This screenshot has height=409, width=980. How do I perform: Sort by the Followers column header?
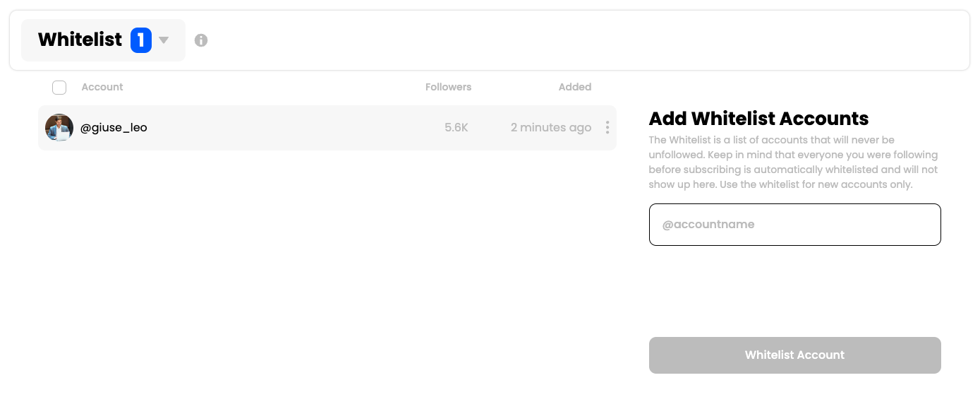448,87
